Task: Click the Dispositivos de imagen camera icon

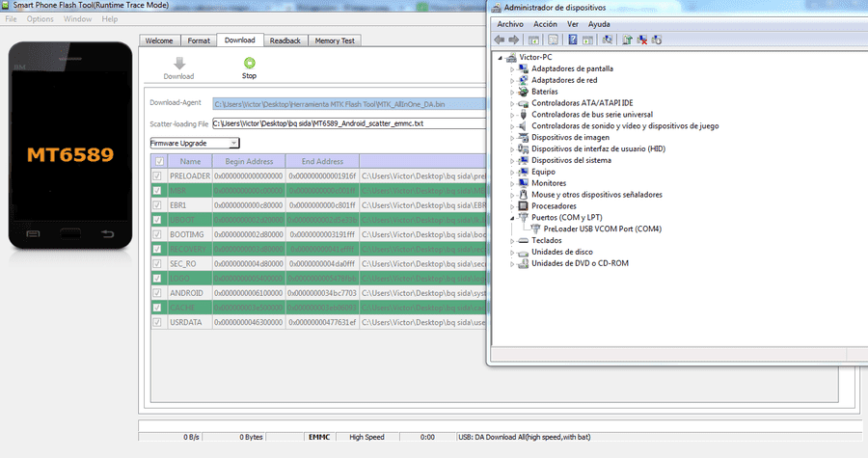Action: pos(523,137)
